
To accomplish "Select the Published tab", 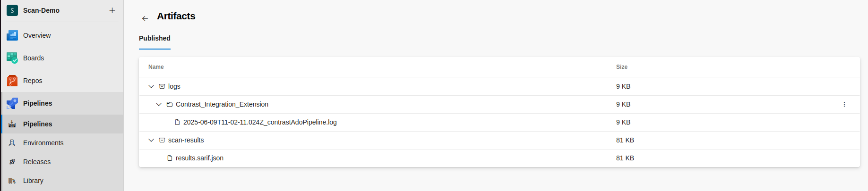I will (x=155, y=38).
